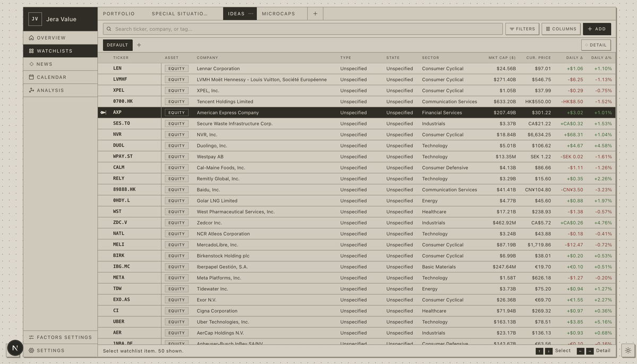The width and height of the screenshot is (637, 364).
Task: Click Birkenstock Holding plc
Action: point(223,256)
